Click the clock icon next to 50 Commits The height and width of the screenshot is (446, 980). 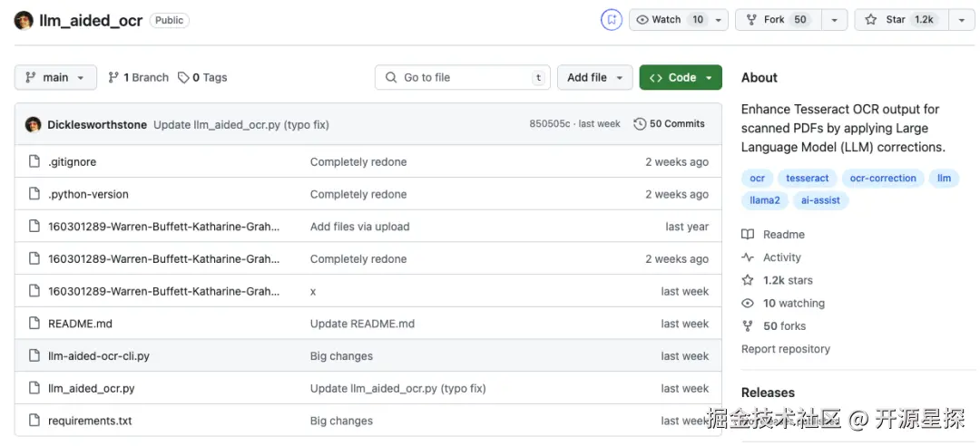tap(640, 124)
